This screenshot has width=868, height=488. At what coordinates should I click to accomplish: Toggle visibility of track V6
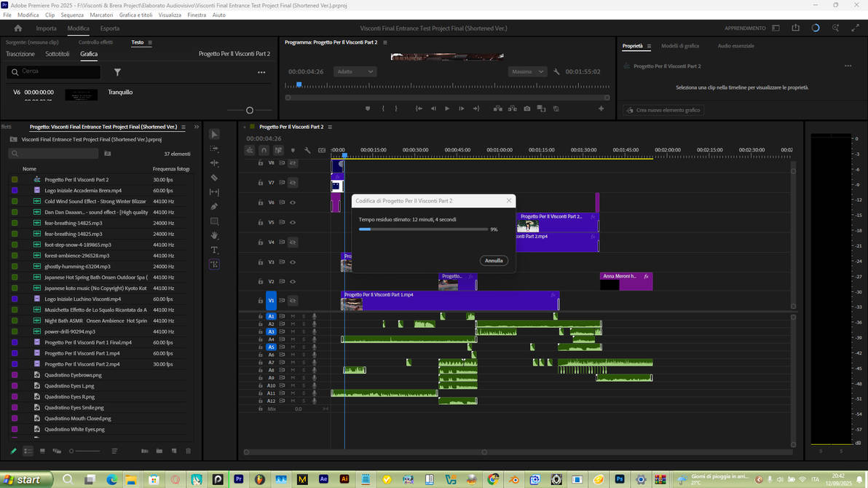[293, 202]
